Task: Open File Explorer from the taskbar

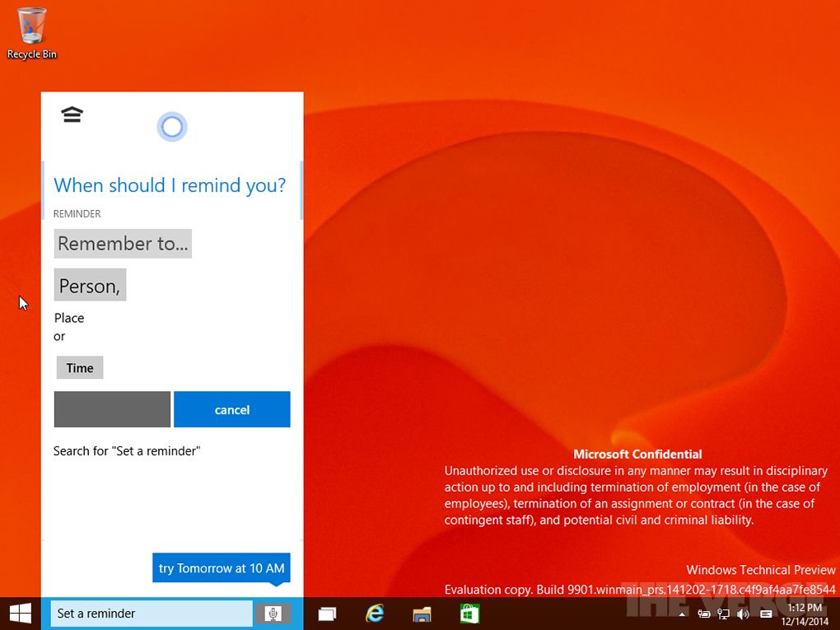Action: 422,614
